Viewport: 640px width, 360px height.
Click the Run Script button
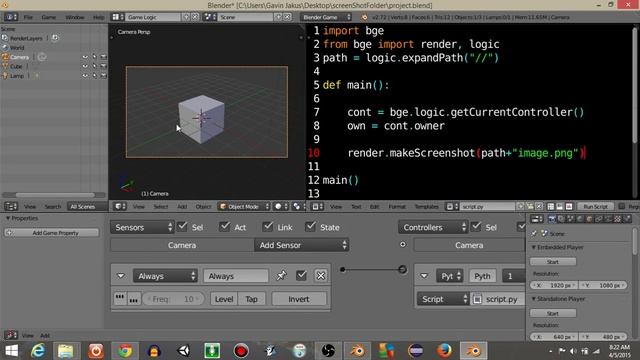click(x=595, y=207)
